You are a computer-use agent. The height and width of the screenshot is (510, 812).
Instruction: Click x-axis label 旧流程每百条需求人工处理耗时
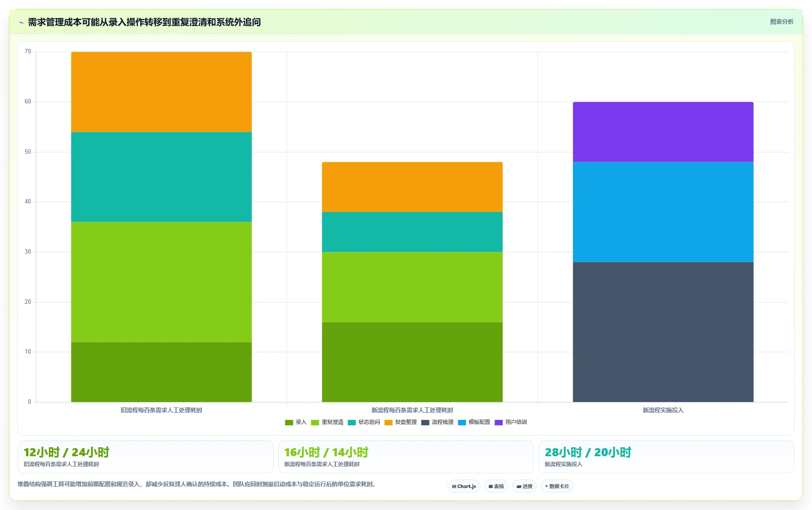point(161,410)
